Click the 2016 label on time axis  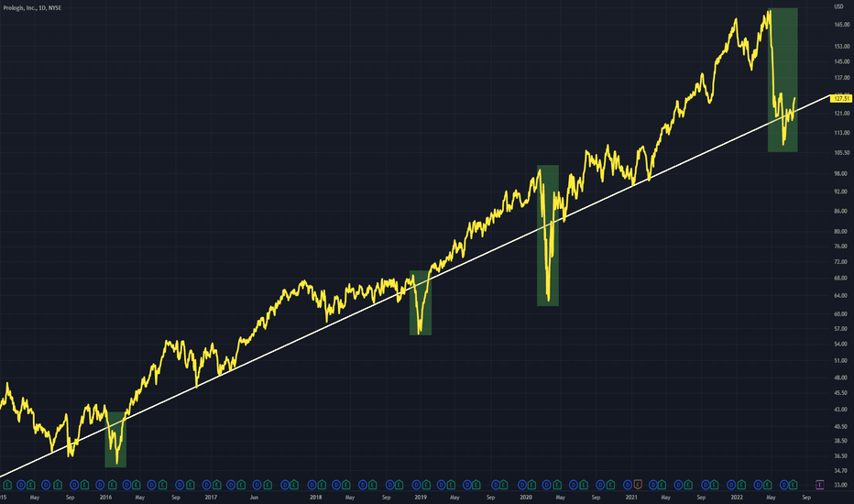pos(105,498)
